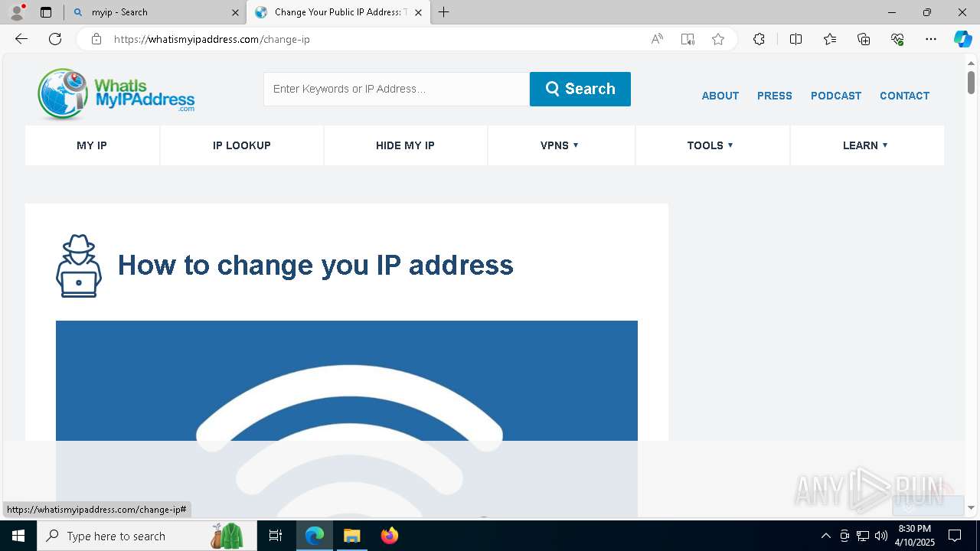This screenshot has width=980, height=551.
Task: Open network status tray icon
Action: 863,536
